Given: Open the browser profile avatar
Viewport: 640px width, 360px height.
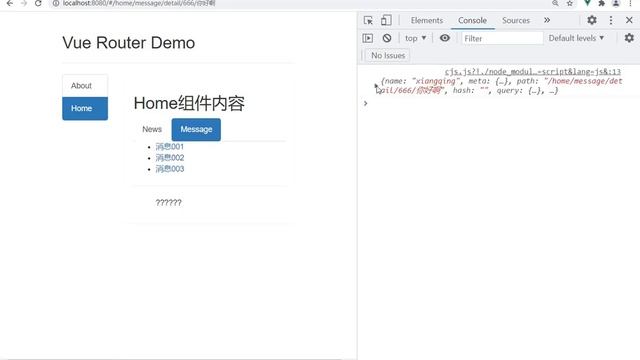Looking at the screenshot, I should 616,3.
